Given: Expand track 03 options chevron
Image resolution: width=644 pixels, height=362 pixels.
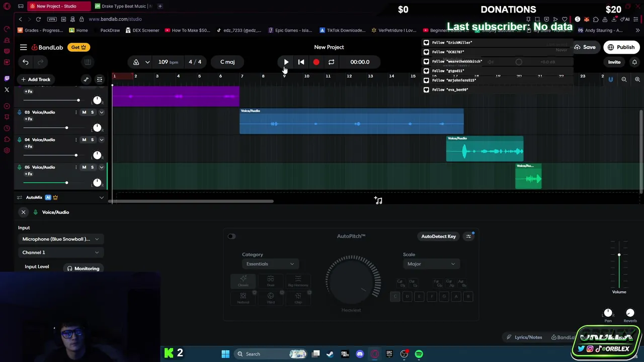Looking at the screenshot, I should tap(101, 112).
